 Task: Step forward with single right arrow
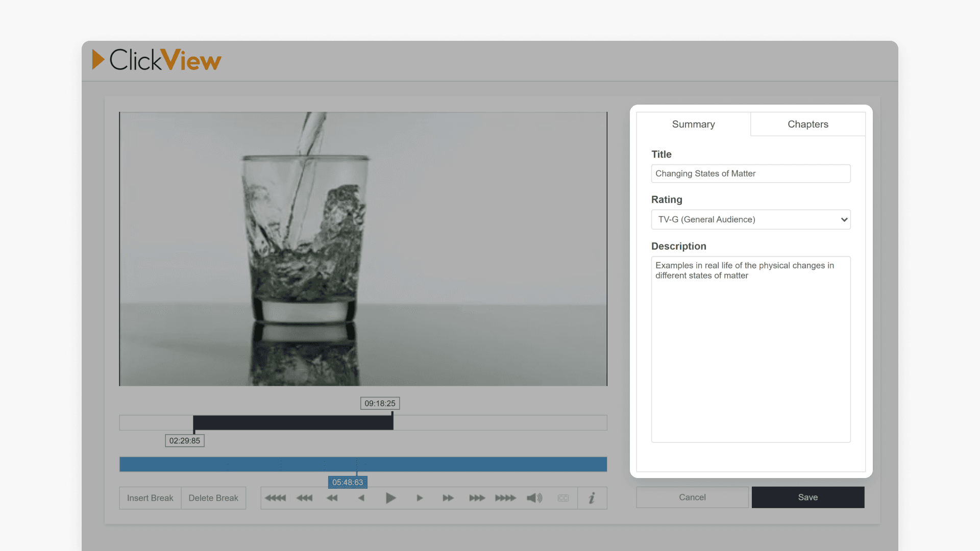click(420, 498)
